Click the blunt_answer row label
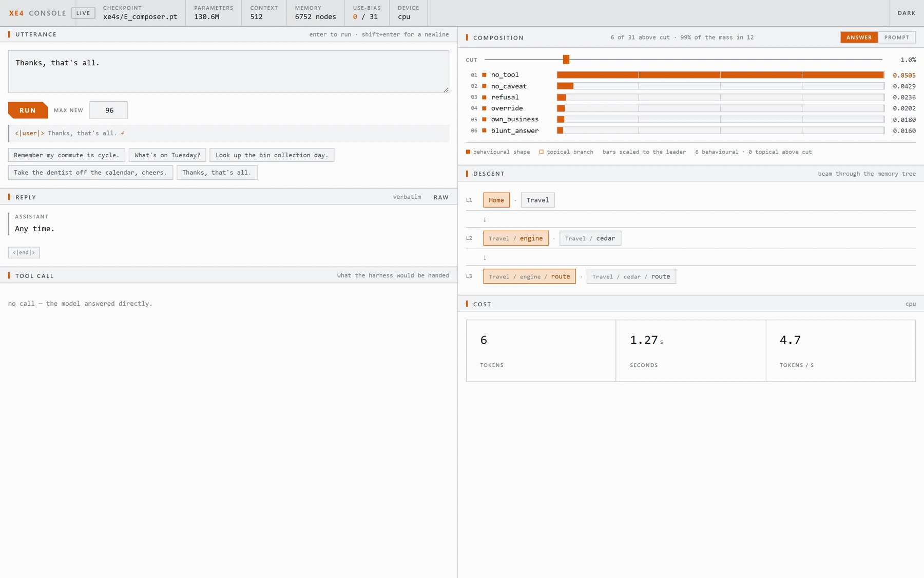 [514, 130]
